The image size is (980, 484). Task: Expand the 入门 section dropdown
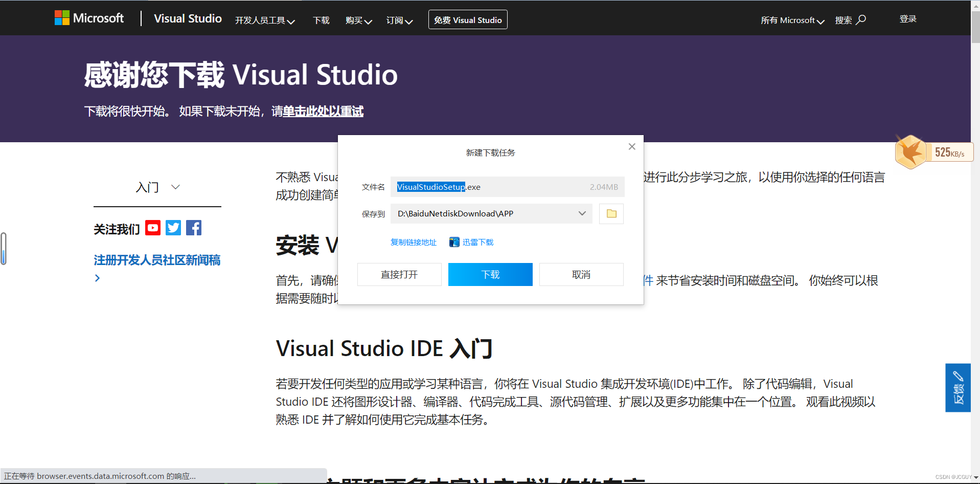pyautogui.click(x=157, y=187)
